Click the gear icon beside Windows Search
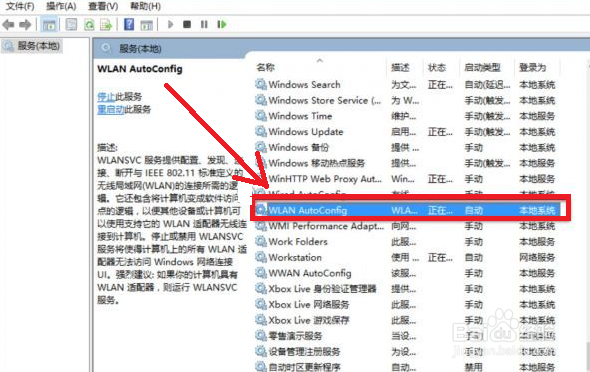The height and width of the screenshot is (372, 590). click(x=261, y=84)
